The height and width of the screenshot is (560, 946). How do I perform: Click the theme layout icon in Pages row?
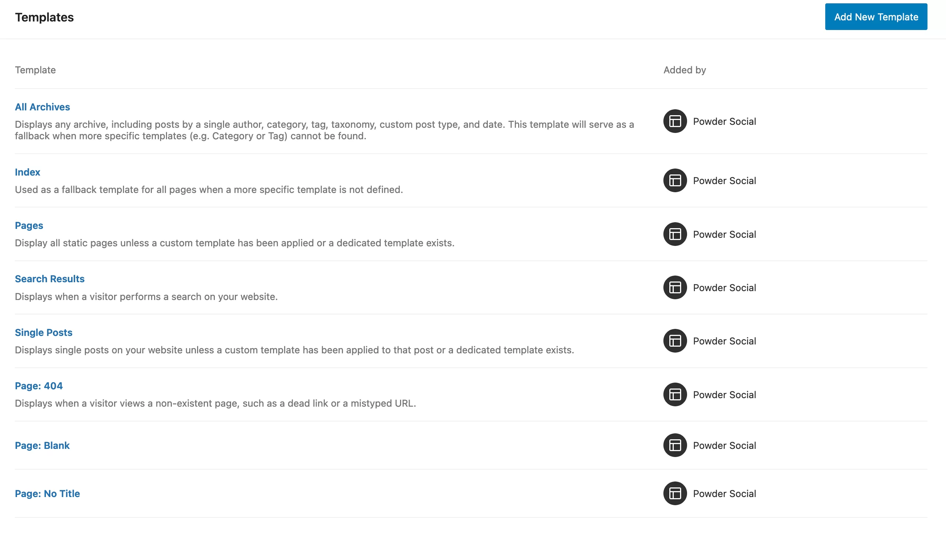[675, 234]
